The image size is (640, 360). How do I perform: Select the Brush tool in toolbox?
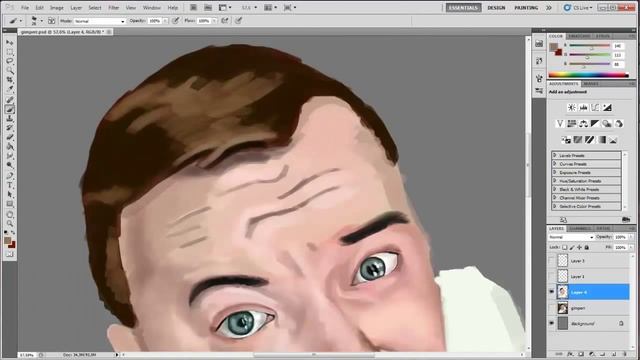[10, 109]
